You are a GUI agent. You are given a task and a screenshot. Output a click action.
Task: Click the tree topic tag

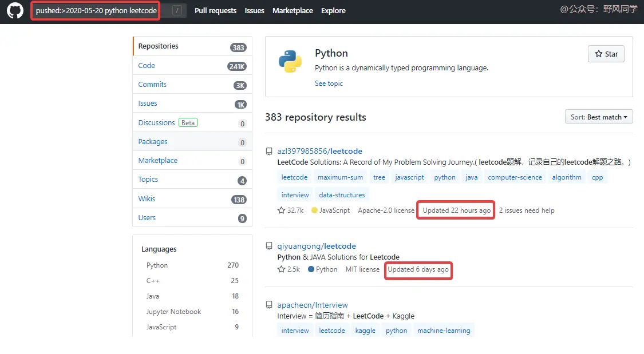point(379,177)
